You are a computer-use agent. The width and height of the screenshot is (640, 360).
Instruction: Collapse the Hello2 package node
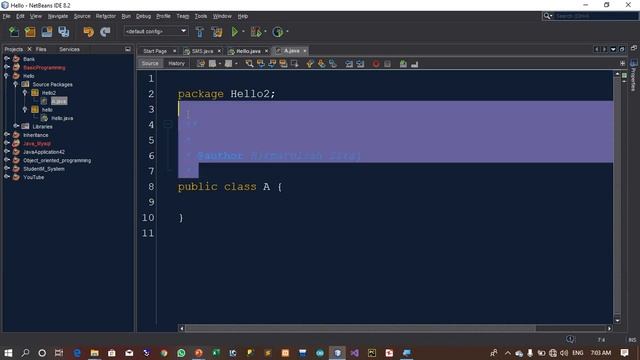[25, 93]
